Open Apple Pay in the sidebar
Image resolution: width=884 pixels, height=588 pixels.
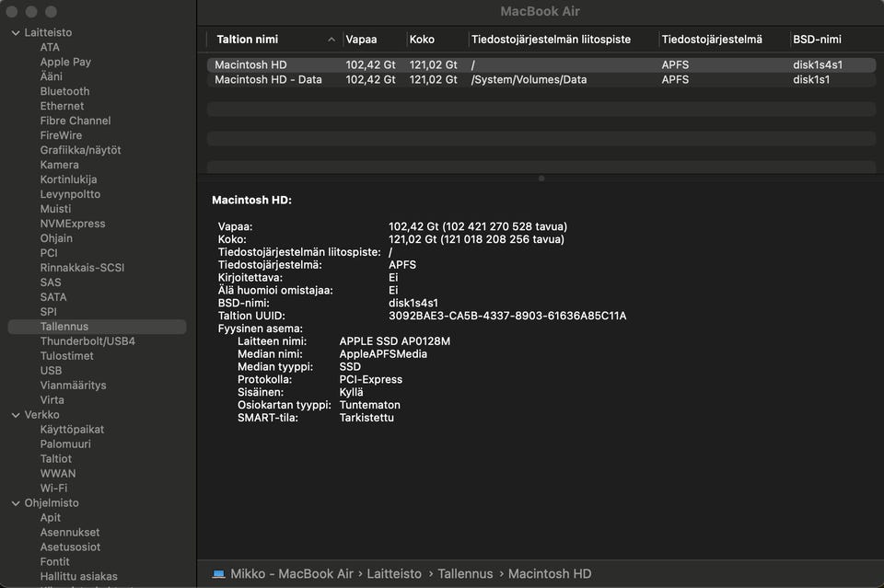(x=65, y=62)
